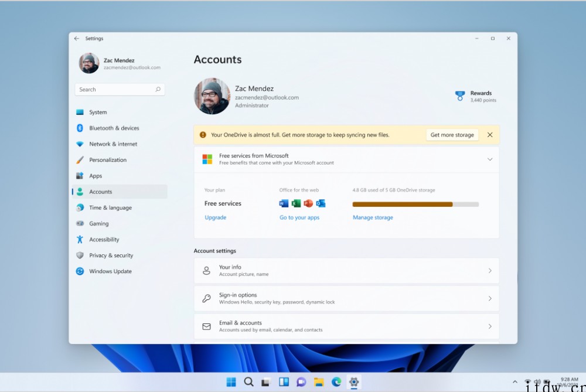
Task: Open Your info row chevron
Action: [x=490, y=271]
